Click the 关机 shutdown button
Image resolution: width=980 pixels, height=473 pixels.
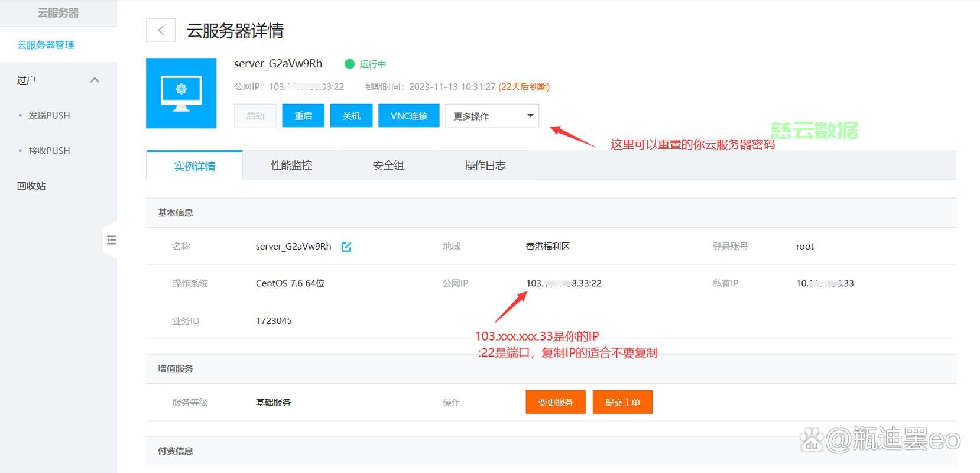click(352, 116)
